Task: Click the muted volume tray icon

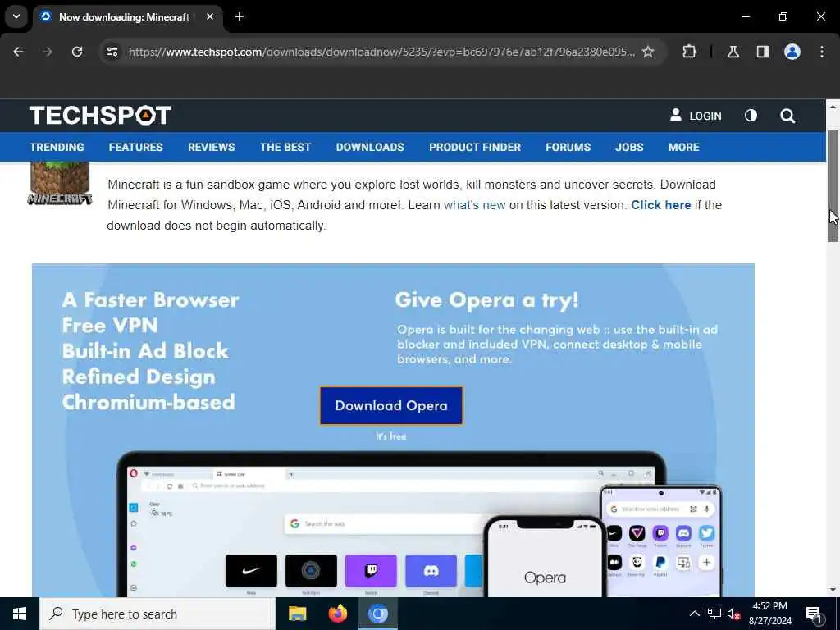Action: (733, 614)
